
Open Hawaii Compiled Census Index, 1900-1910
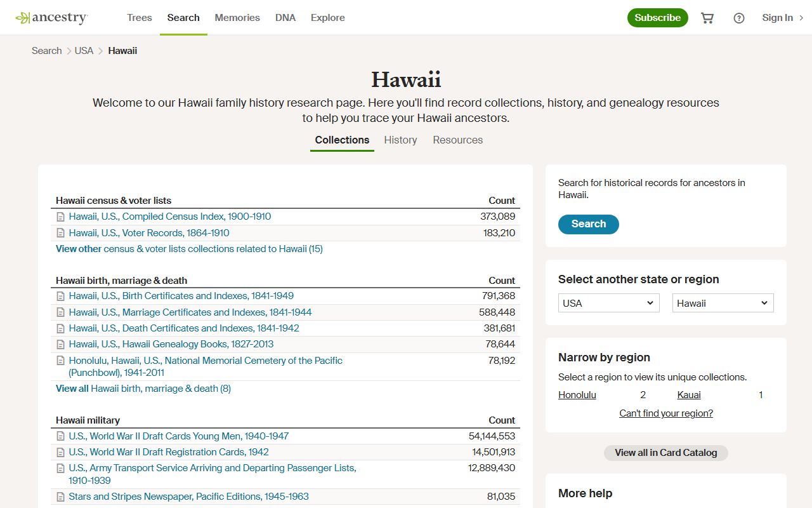pos(170,217)
